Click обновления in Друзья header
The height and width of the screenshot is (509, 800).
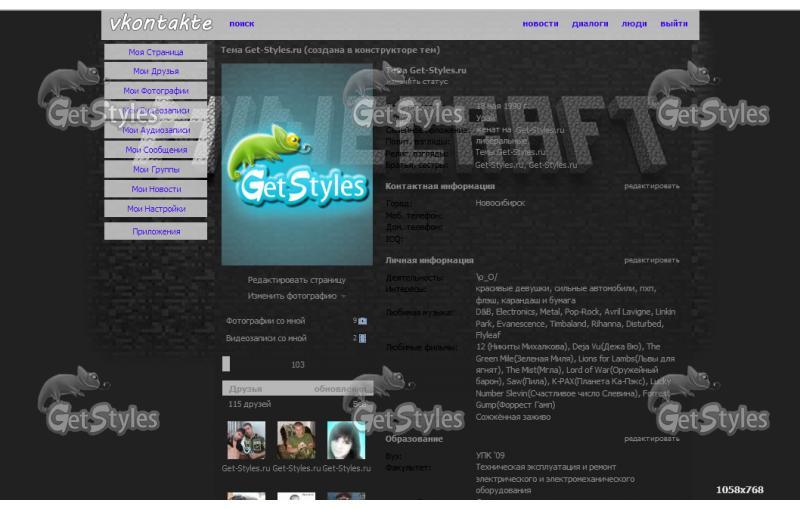(x=340, y=389)
